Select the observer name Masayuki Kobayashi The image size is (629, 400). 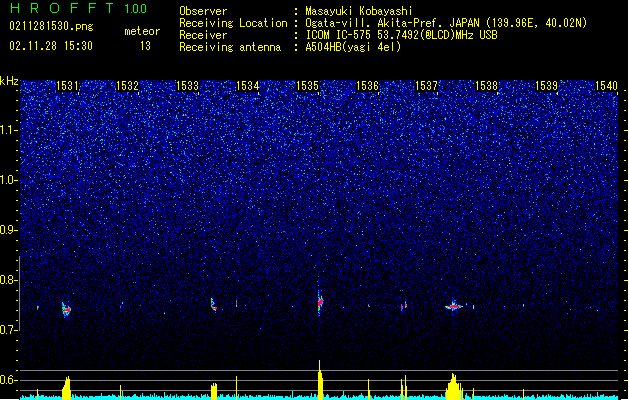pyautogui.click(x=359, y=11)
